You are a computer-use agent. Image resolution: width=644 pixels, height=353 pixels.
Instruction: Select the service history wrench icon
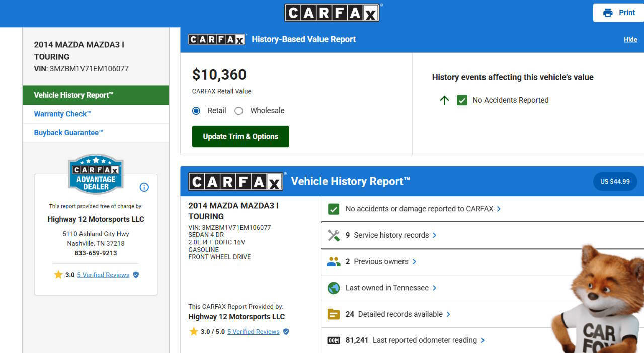pyautogui.click(x=333, y=235)
